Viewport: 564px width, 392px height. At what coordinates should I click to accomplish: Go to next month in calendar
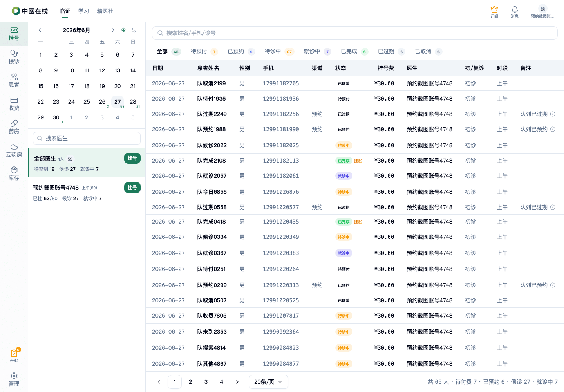[113, 30]
